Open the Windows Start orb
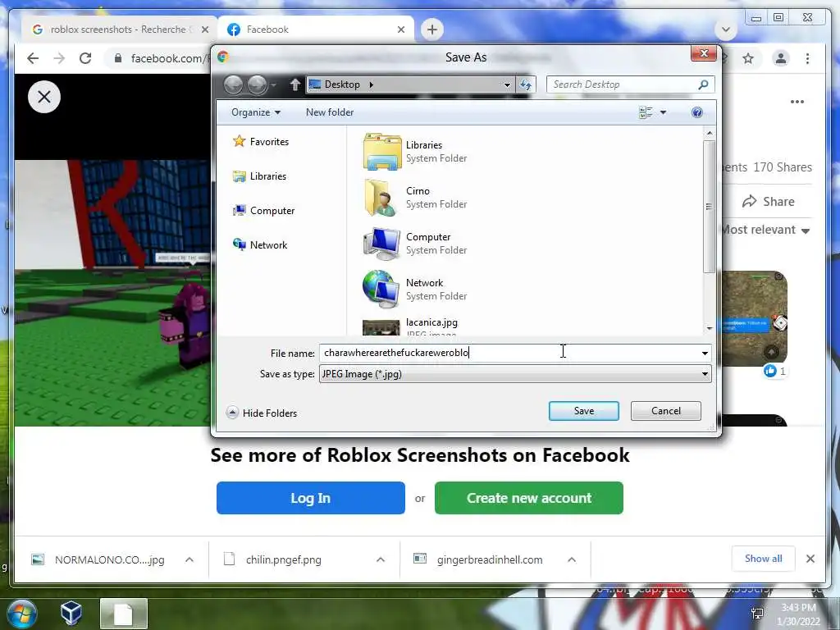The width and height of the screenshot is (840, 630). [x=21, y=614]
